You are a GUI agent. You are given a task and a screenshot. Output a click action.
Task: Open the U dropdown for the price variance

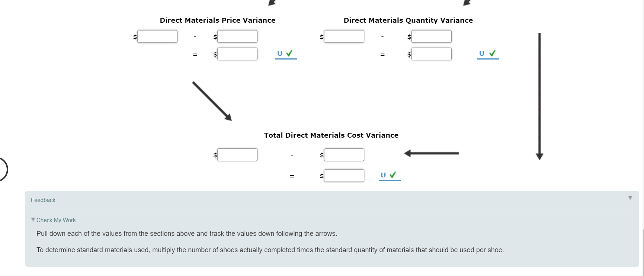pos(279,54)
